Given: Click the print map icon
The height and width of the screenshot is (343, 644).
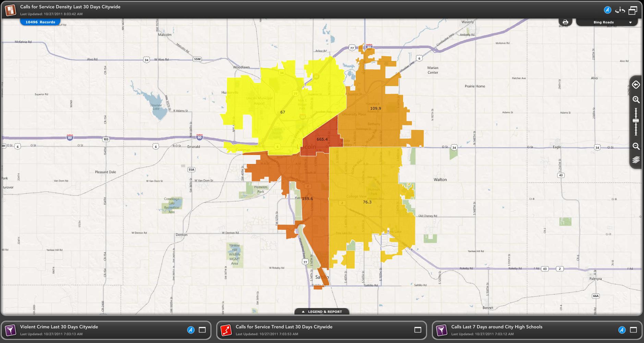Looking at the screenshot, I should pyautogui.click(x=565, y=22).
